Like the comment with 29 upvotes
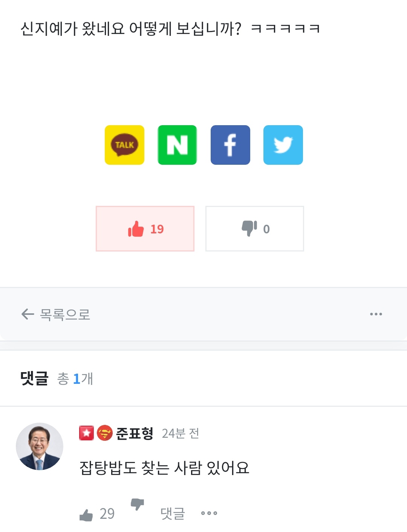 pos(97,514)
